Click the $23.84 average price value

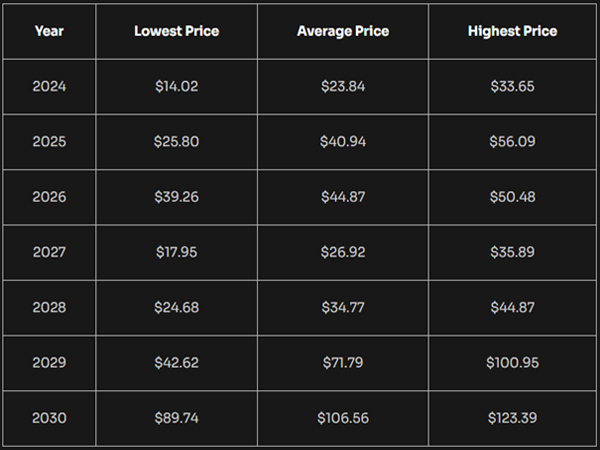[343, 86]
